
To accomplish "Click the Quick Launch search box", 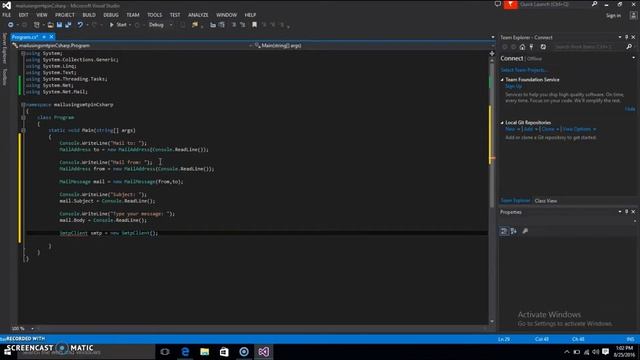I will [553, 4].
